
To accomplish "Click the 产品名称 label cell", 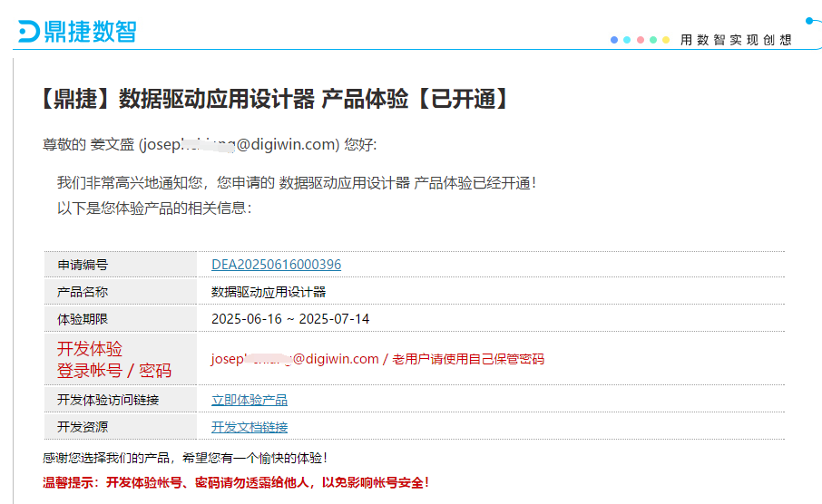I will coord(121,292).
